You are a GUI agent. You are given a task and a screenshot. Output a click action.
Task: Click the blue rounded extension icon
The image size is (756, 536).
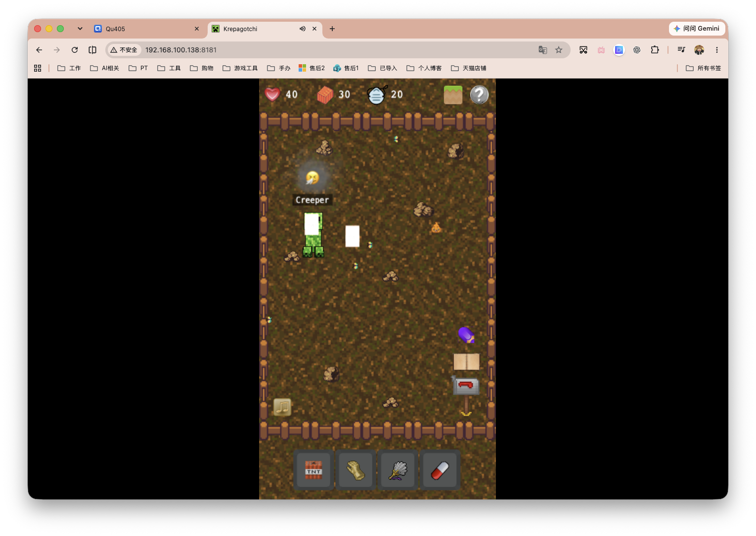(x=619, y=50)
